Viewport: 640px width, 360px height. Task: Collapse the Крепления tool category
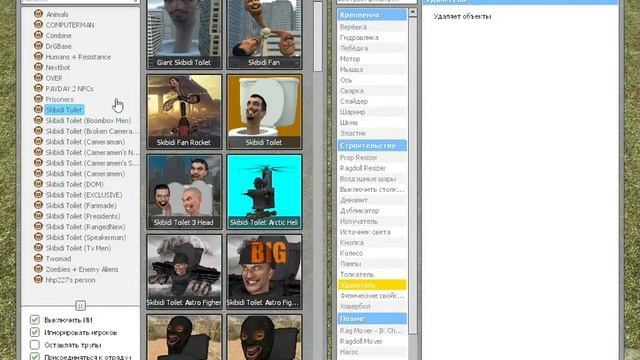tap(372, 15)
